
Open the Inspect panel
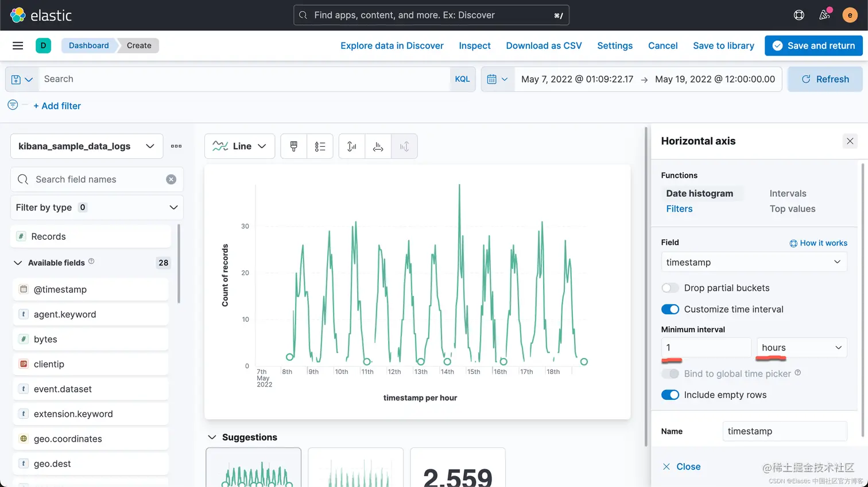pos(475,45)
